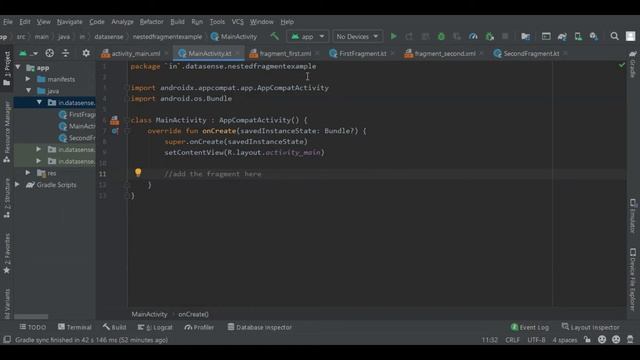The image size is (640, 360).
Task: Click the override gutter icon on onCreate line
Action: (x=115, y=131)
